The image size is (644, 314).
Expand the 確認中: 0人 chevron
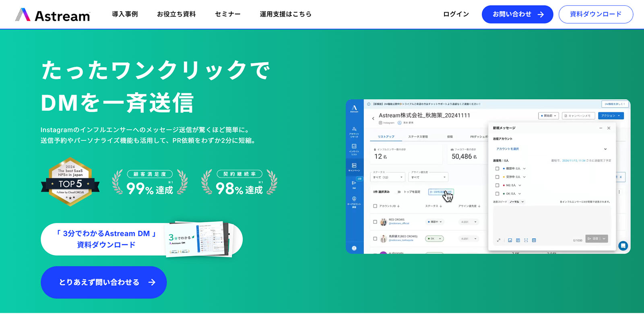click(x=524, y=169)
